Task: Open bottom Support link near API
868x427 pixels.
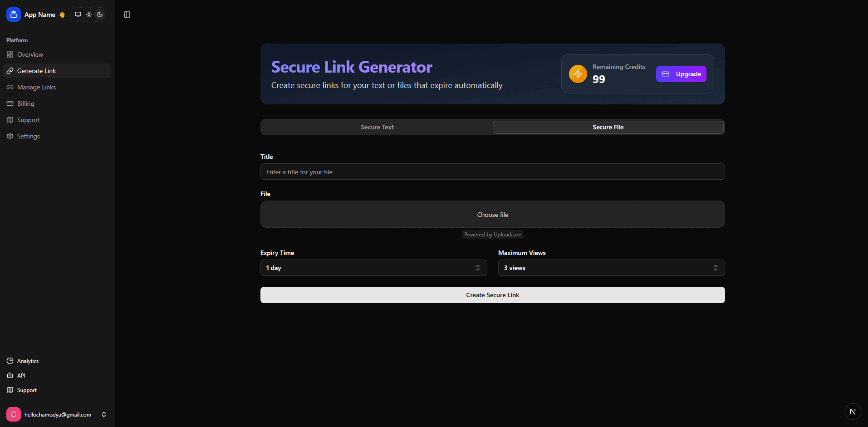Action: (x=57, y=390)
